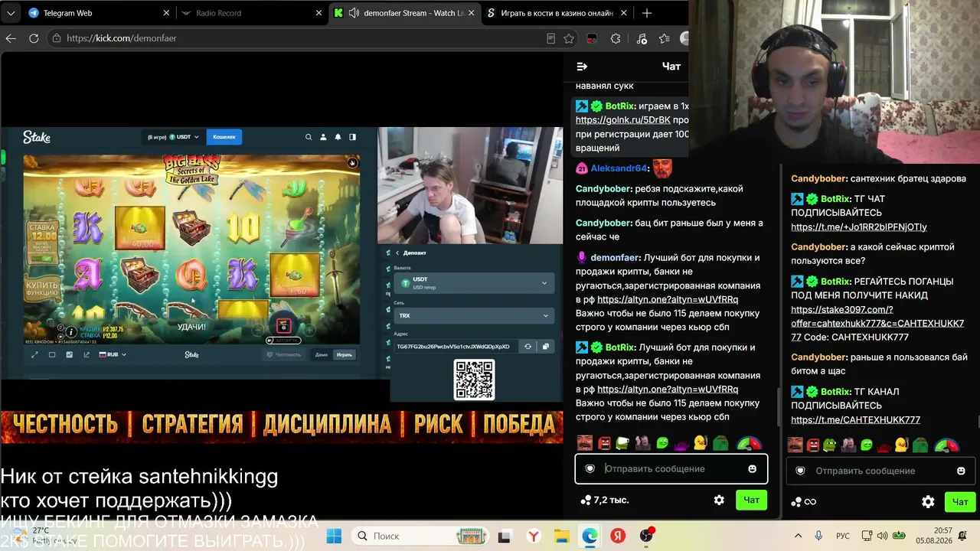Open the RUB currency dropdown
The width and height of the screenshot is (980, 551).
(113, 354)
